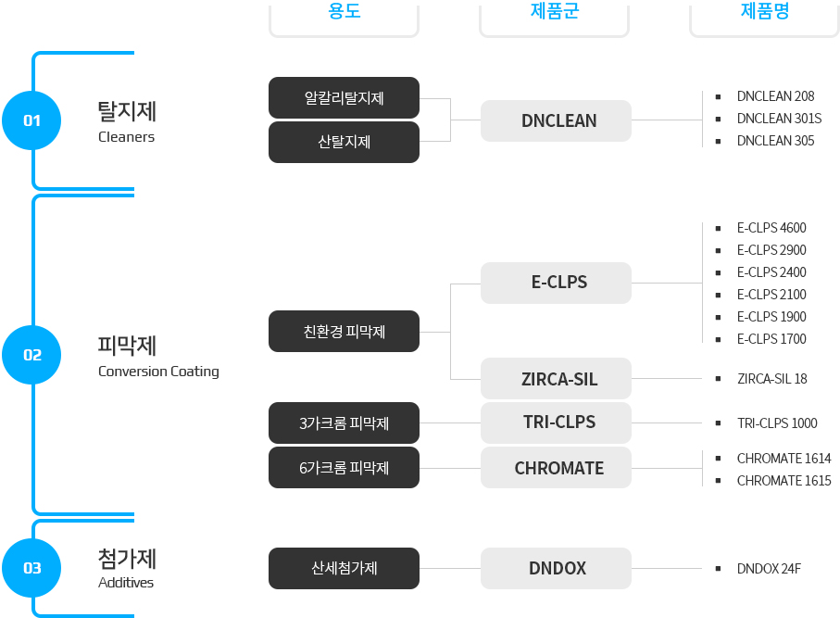Select the 용도 column header tab
The image size is (840, 618).
coord(344,13)
